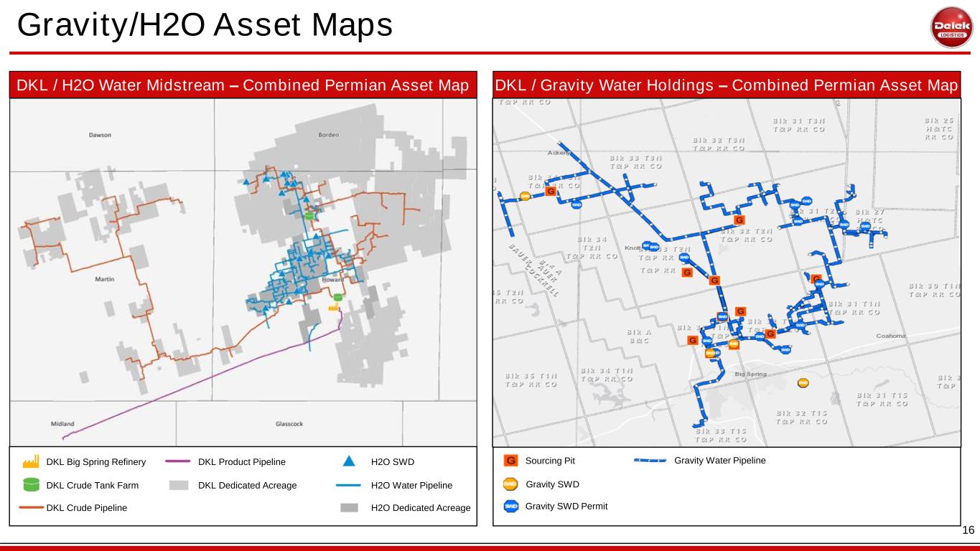Viewport: 980px width, 551px height.
Task: Select the Gravity SWD legend icon
Action: (511, 484)
